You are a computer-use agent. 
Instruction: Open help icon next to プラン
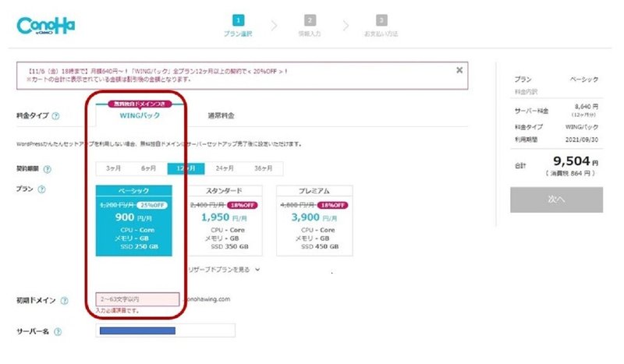pos(41,189)
